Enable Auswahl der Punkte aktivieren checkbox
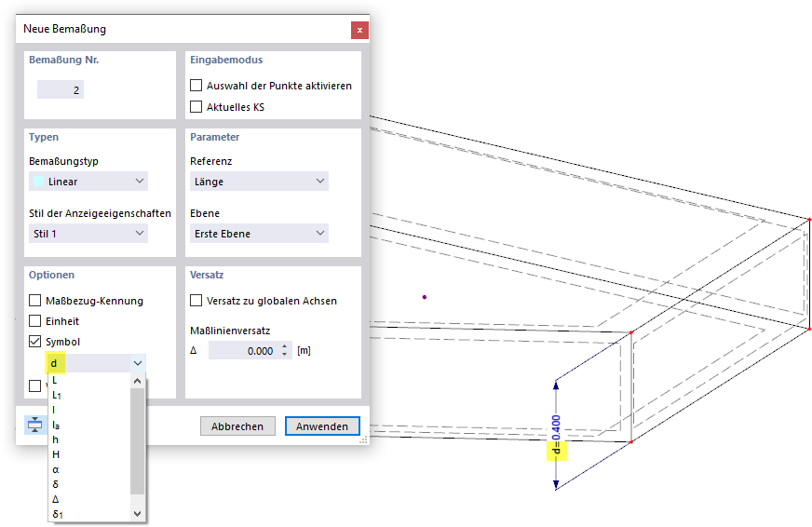Screen dimensions: 812x527 tap(196, 86)
